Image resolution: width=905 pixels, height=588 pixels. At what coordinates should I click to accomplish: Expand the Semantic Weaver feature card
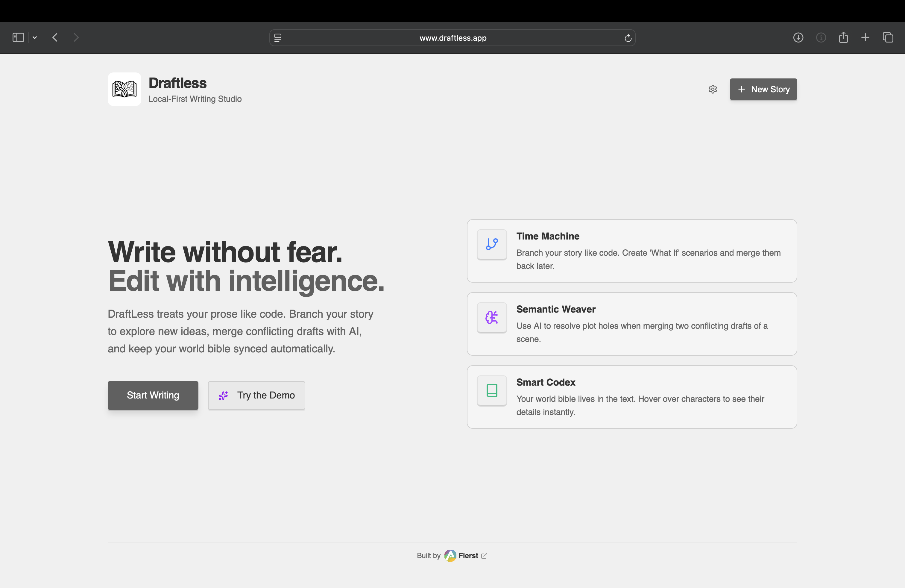point(631,324)
